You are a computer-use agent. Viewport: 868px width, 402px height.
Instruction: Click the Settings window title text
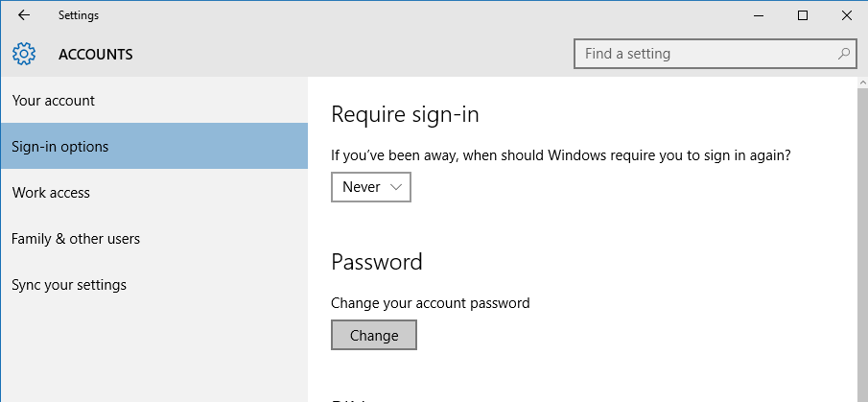click(x=79, y=15)
